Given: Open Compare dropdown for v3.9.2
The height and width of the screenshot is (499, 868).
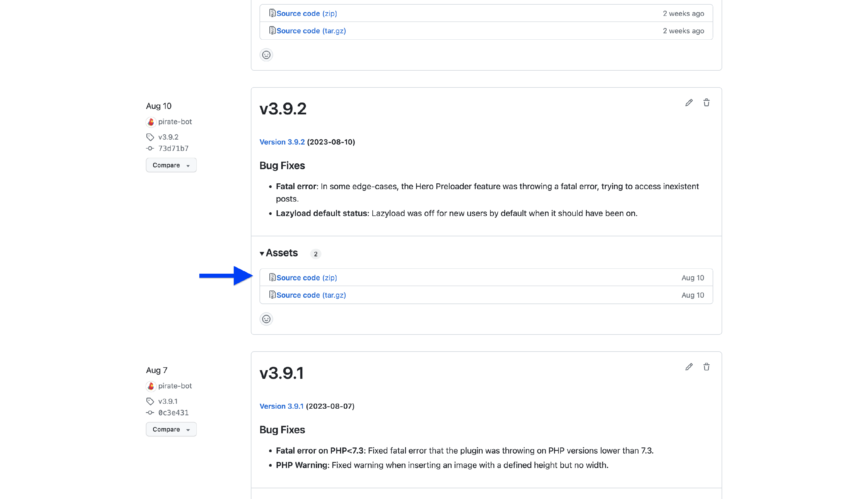Looking at the screenshot, I should [171, 165].
